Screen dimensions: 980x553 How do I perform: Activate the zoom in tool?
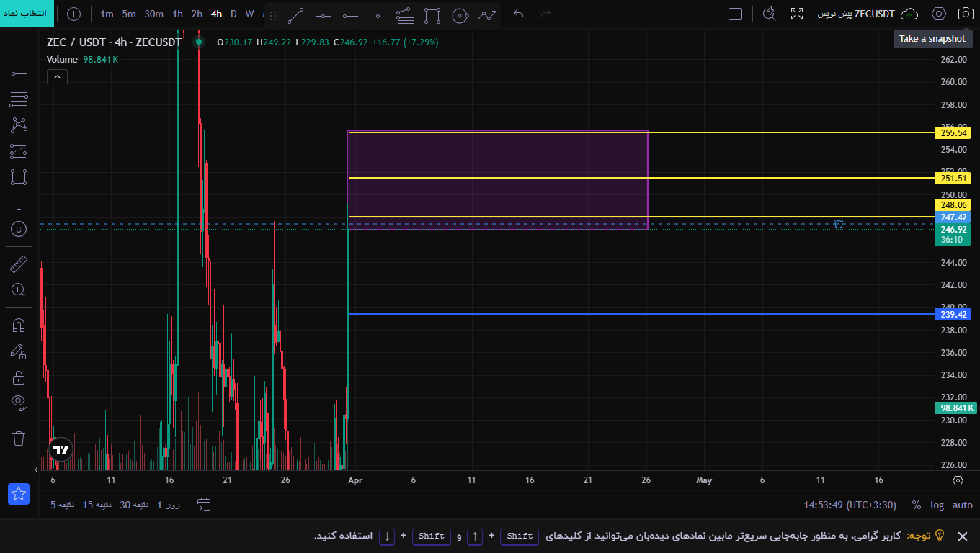(19, 290)
